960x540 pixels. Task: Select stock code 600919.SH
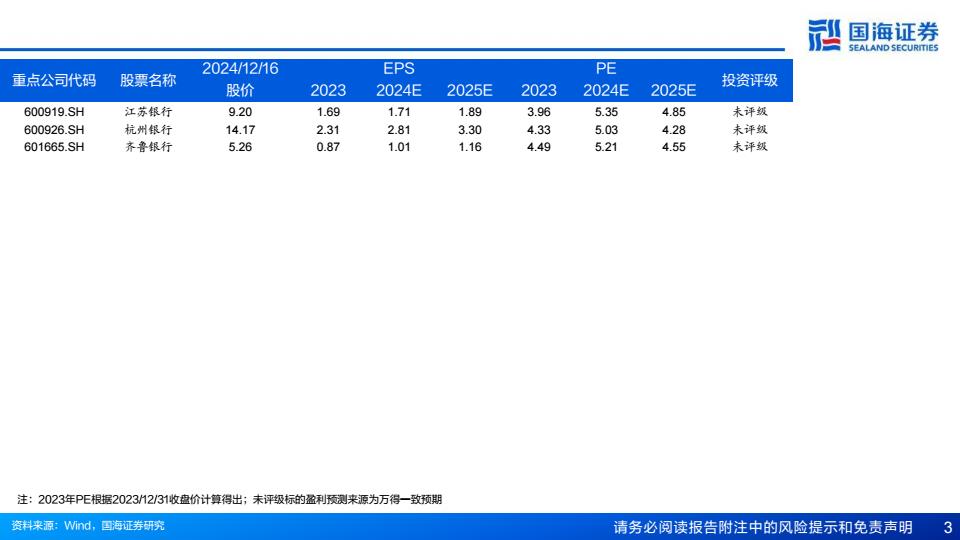(54, 112)
